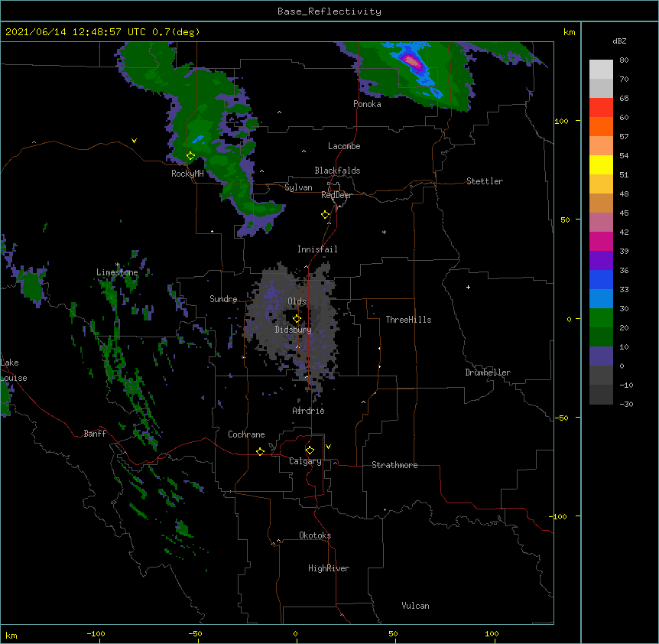Click the Base_Reflectivity title text

coord(329,11)
